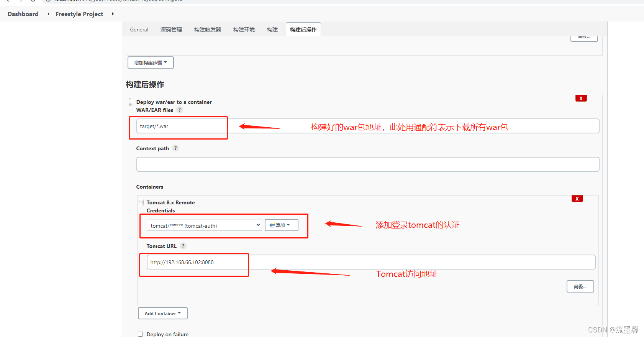Expand Dashboard breadcrumb arrow
The width and height of the screenshot is (644, 337).
pyautogui.click(x=48, y=14)
